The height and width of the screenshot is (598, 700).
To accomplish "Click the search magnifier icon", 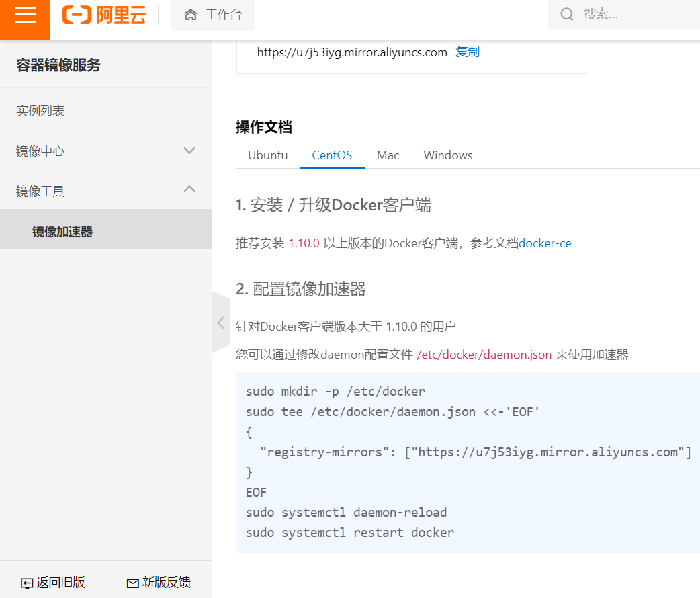I will (x=567, y=14).
